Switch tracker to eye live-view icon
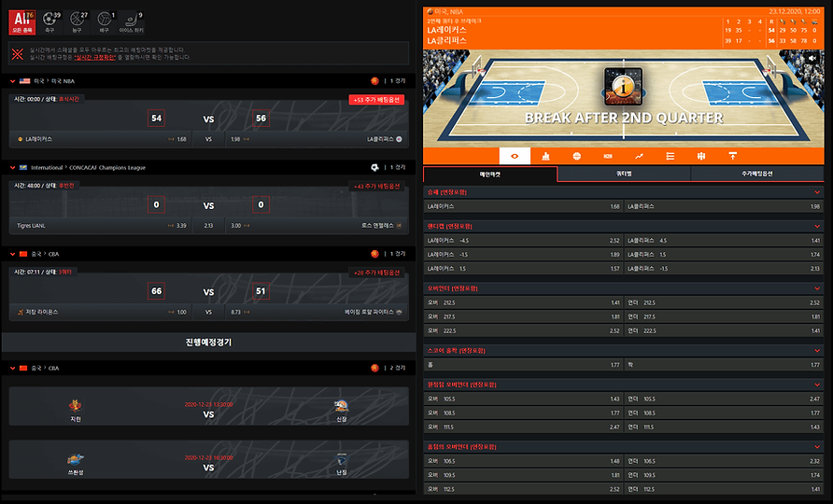Screen dimensions: 833x504 pyautogui.click(x=515, y=156)
